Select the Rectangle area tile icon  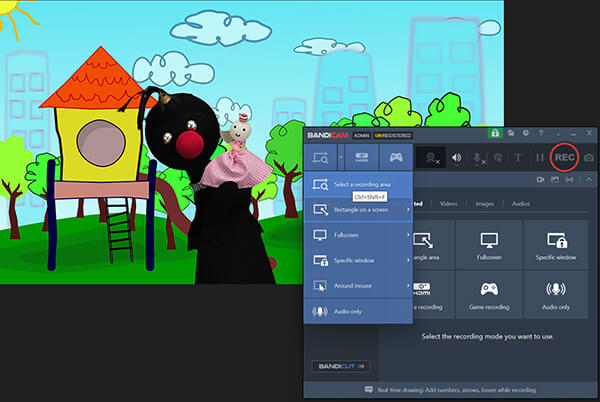coord(424,240)
